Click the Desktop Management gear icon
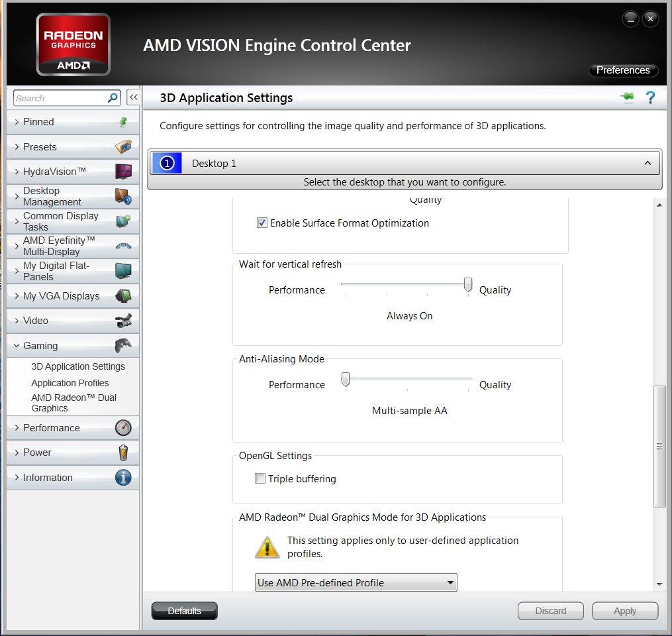 tap(123, 196)
